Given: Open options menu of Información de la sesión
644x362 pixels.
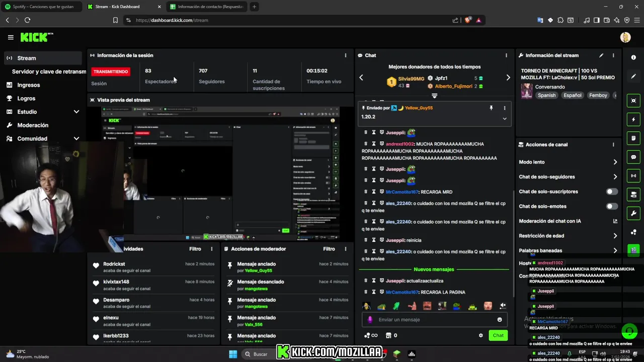Looking at the screenshot, I should click(345, 55).
